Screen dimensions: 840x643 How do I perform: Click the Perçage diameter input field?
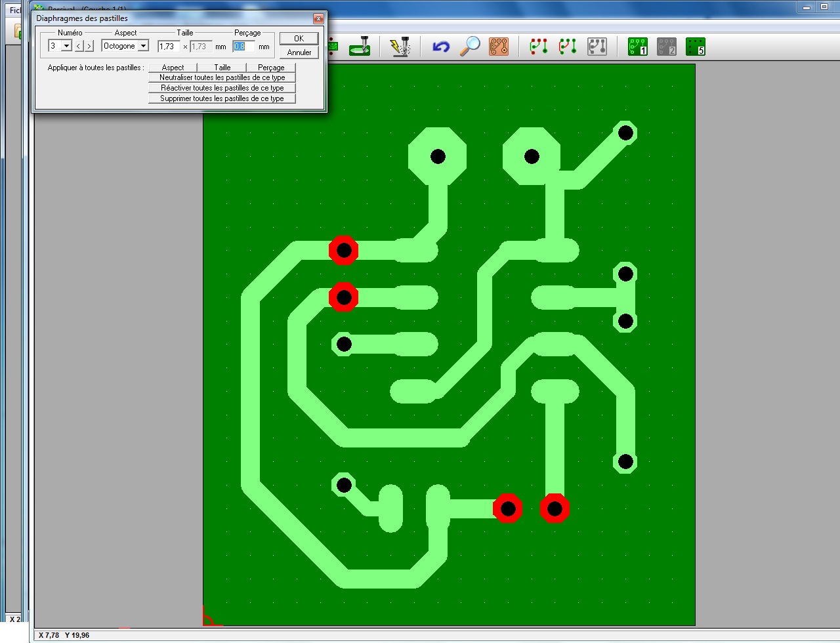pyautogui.click(x=244, y=47)
